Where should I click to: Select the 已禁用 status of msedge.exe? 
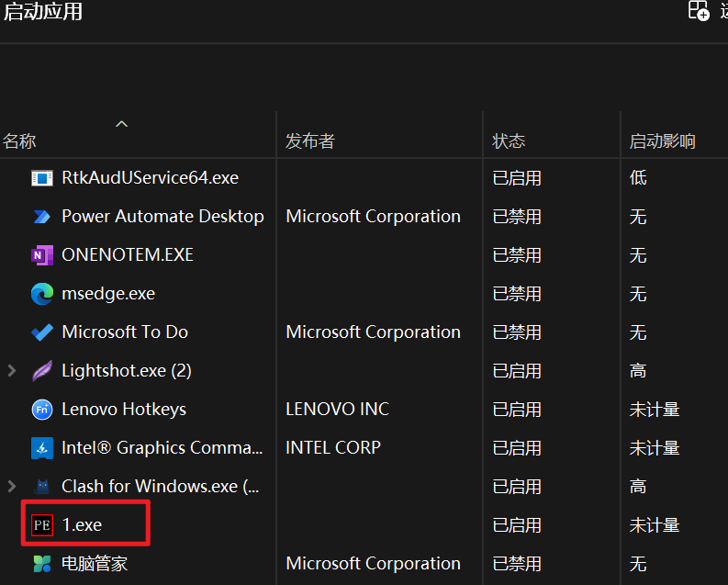tap(517, 294)
